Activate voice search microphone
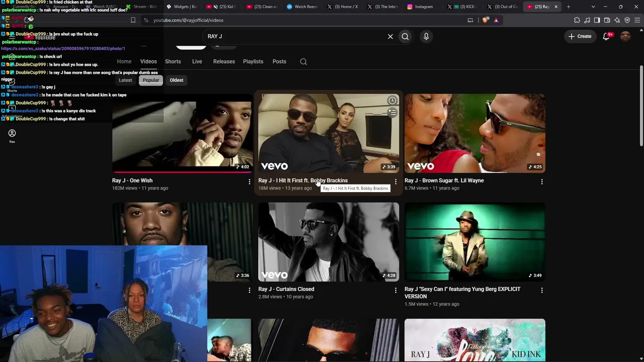This screenshot has width=644, height=362. point(426,36)
